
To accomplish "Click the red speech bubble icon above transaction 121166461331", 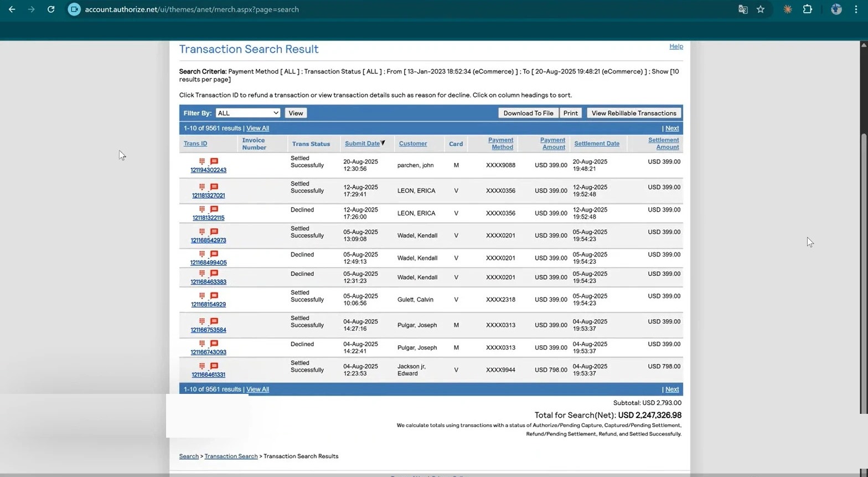I will (214, 366).
